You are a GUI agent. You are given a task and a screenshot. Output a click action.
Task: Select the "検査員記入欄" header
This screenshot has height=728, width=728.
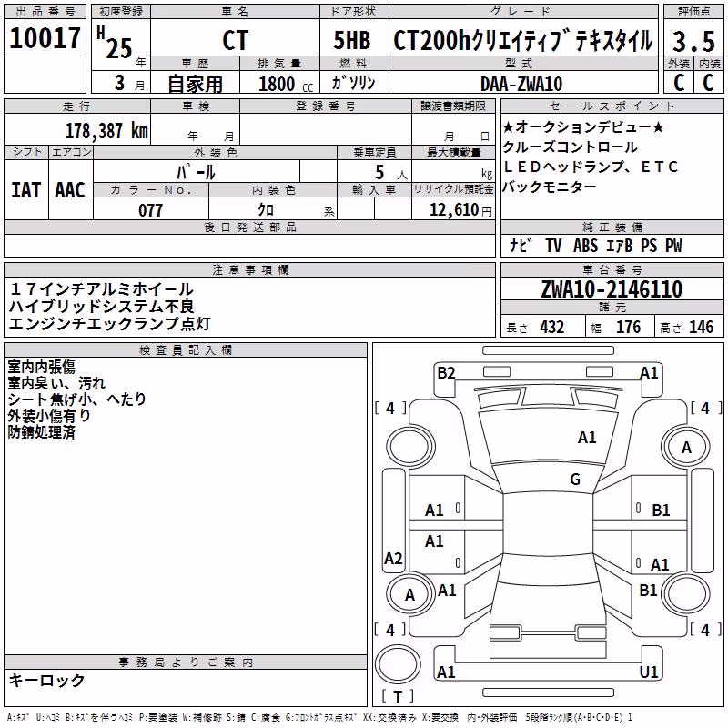186,350
